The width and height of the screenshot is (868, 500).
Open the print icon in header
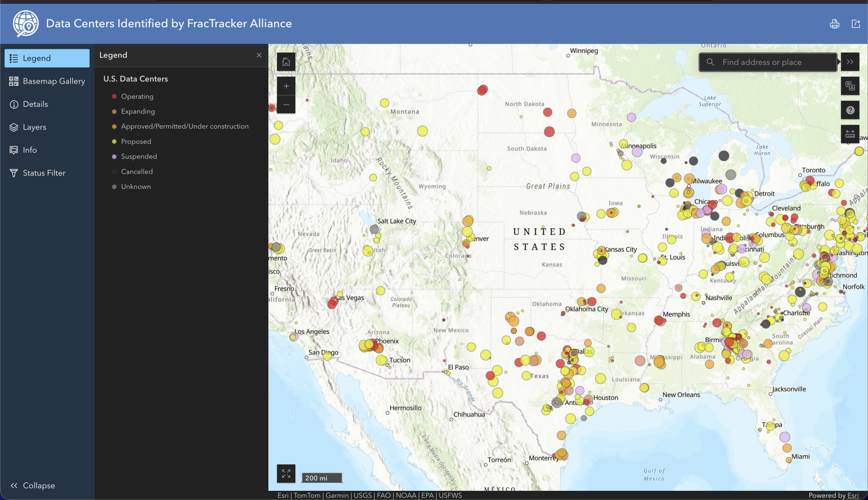tap(834, 24)
